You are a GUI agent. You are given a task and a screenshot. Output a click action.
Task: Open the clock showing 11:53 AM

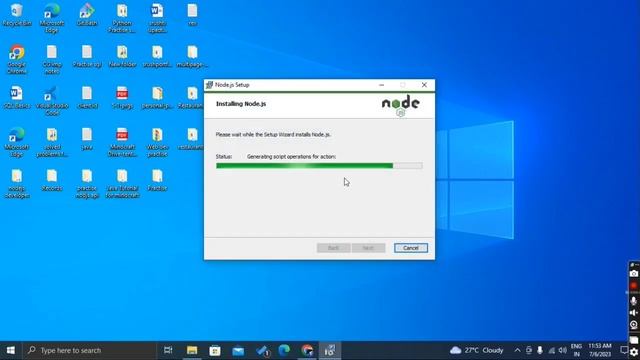(600, 350)
